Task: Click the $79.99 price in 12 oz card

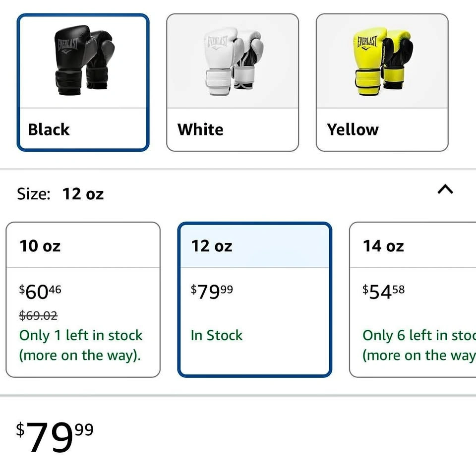Action: coord(212,292)
